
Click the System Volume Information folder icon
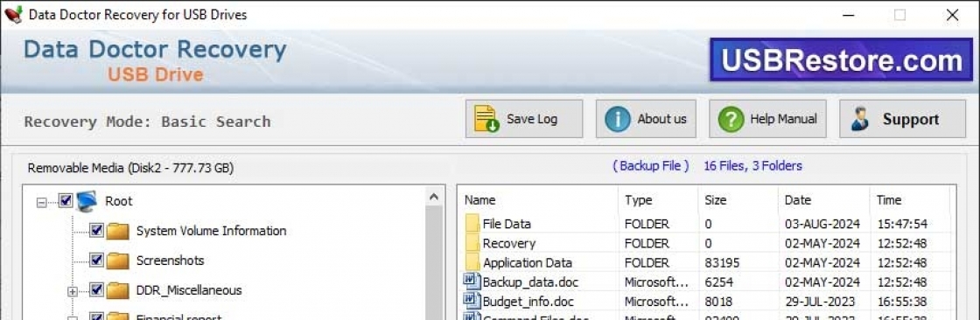tap(117, 231)
